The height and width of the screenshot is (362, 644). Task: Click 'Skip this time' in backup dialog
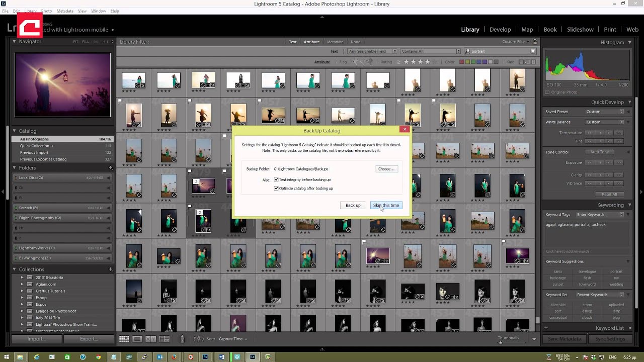point(386,205)
